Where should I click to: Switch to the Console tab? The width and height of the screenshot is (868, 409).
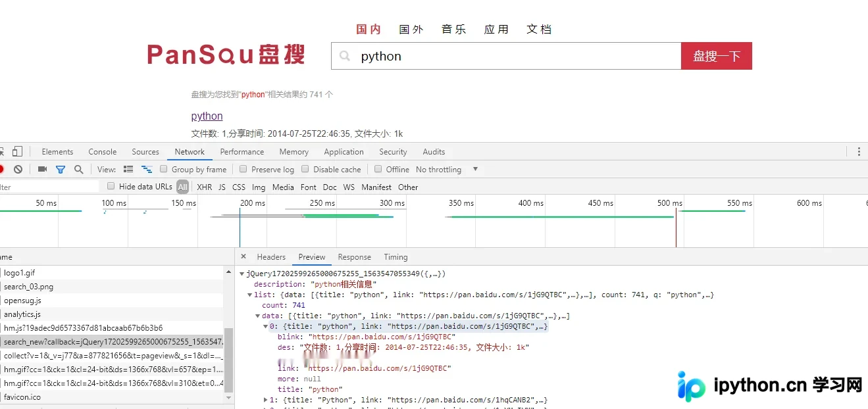tap(103, 152)
